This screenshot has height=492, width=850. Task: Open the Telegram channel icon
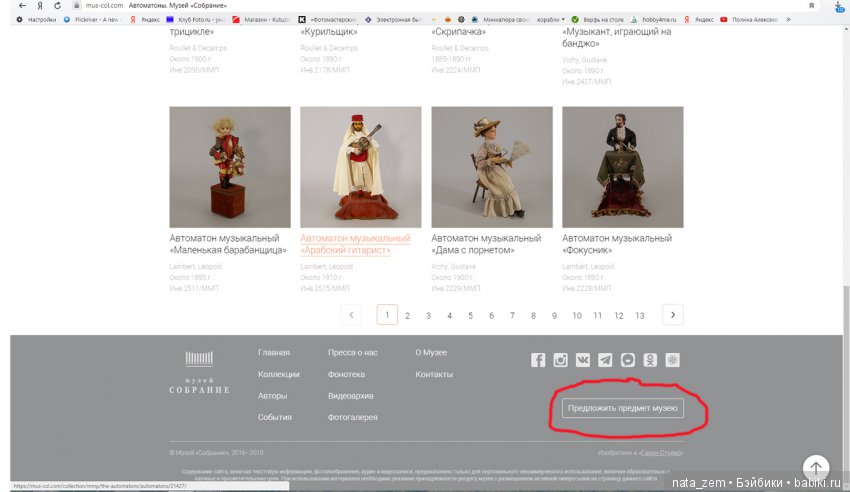605,361
